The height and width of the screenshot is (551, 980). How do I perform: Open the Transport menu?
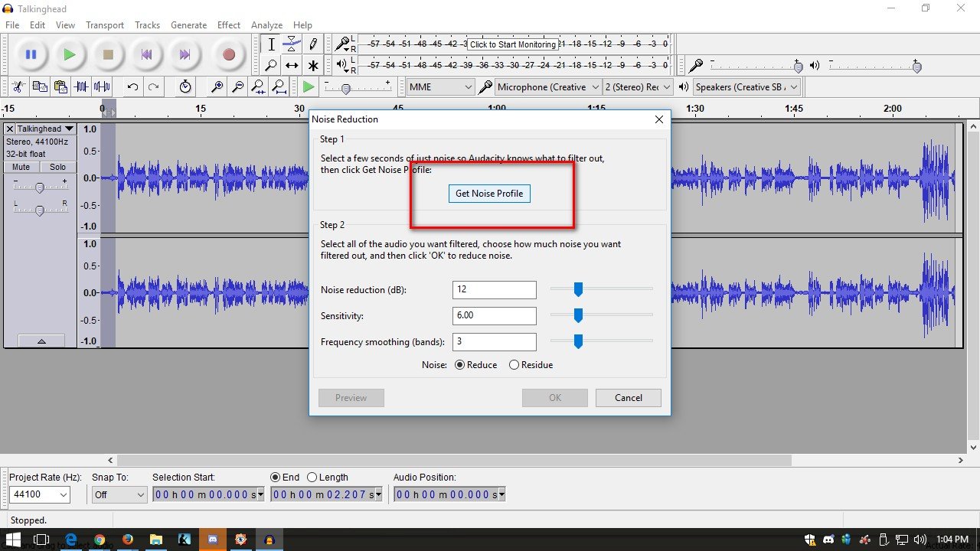click(105, 25)
